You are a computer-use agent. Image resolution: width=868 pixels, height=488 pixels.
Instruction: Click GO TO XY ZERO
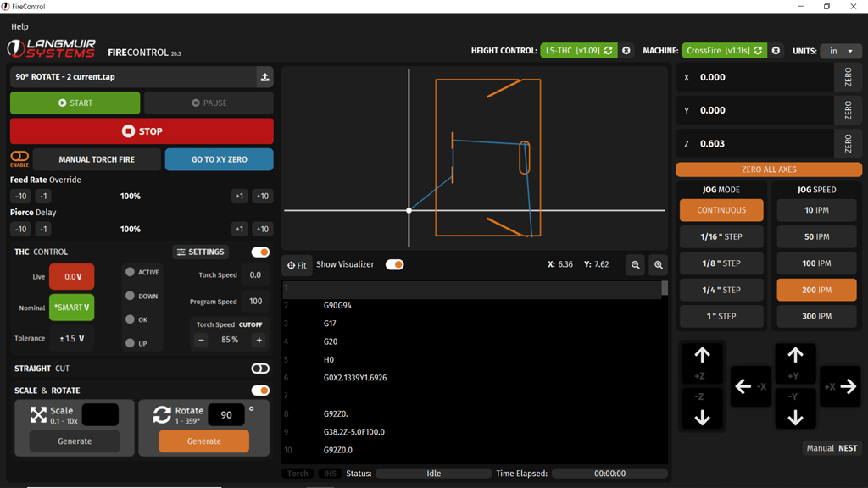click(x=219, y=158)
